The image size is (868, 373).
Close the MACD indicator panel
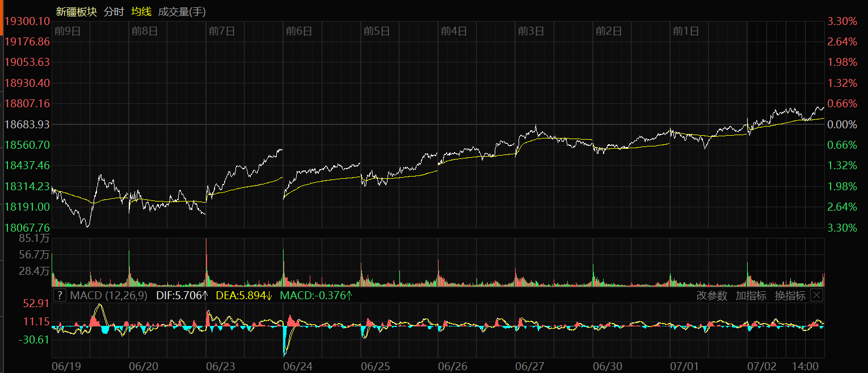pyautogui.click(x=816, y=295)
